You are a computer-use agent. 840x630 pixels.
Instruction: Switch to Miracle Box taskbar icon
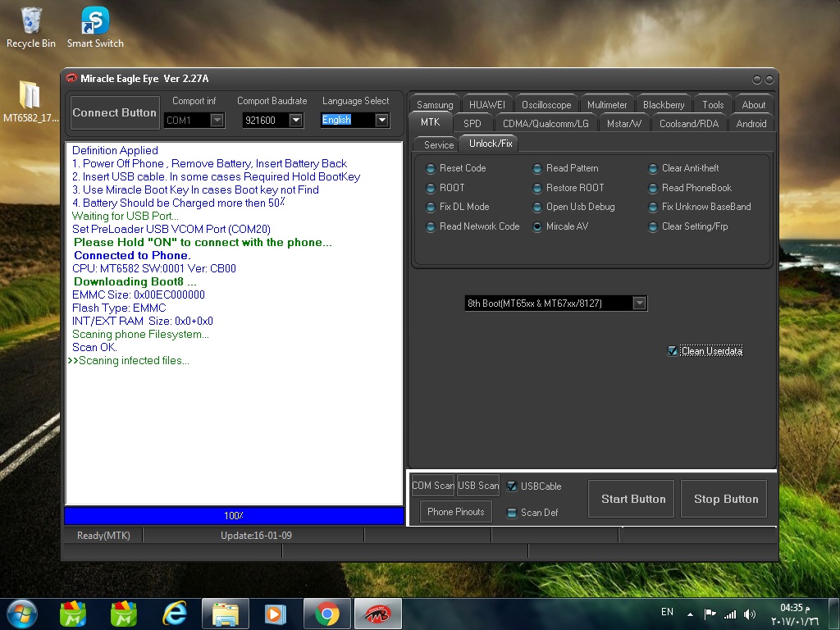[377, 614]
